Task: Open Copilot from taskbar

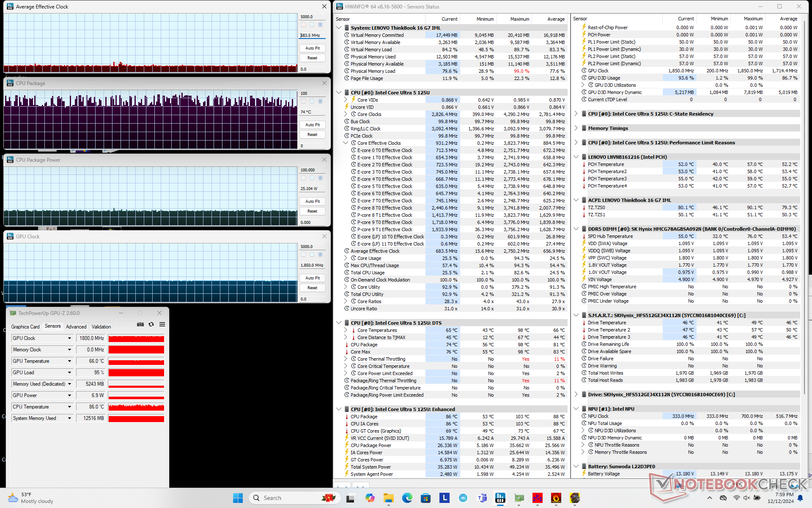Action: (x=370, y=498)
